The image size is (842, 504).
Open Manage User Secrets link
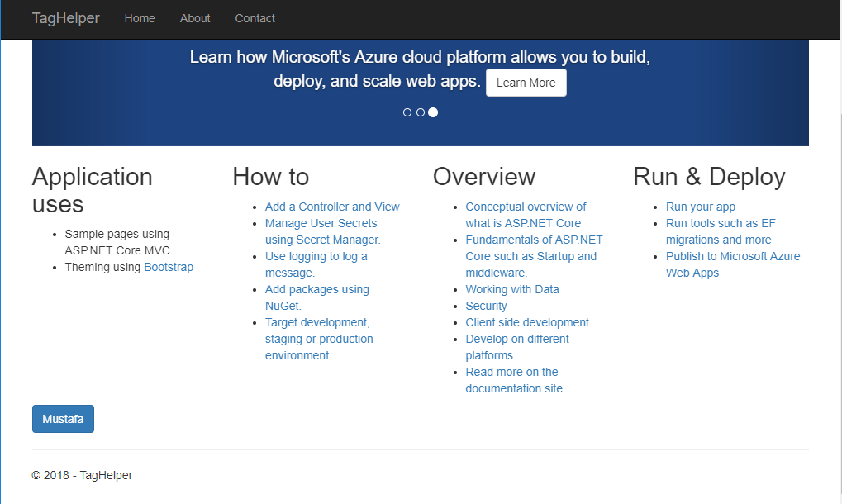(322, 231)
